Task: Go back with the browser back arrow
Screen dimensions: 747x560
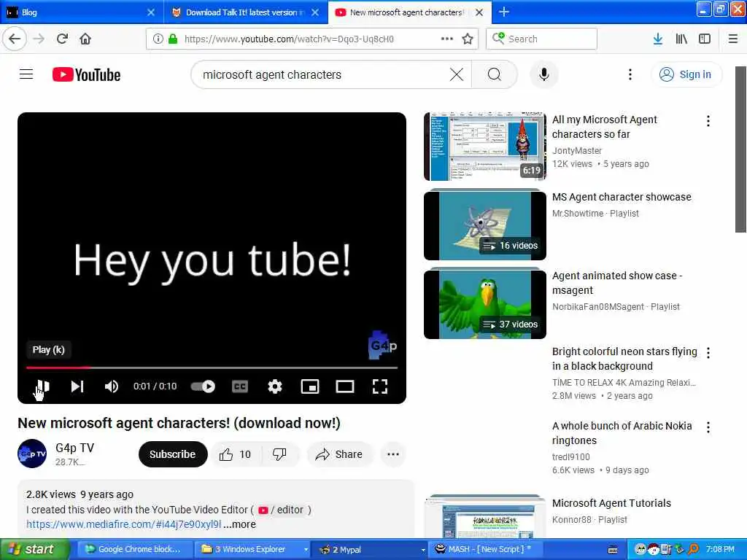Action: point(15,39)
